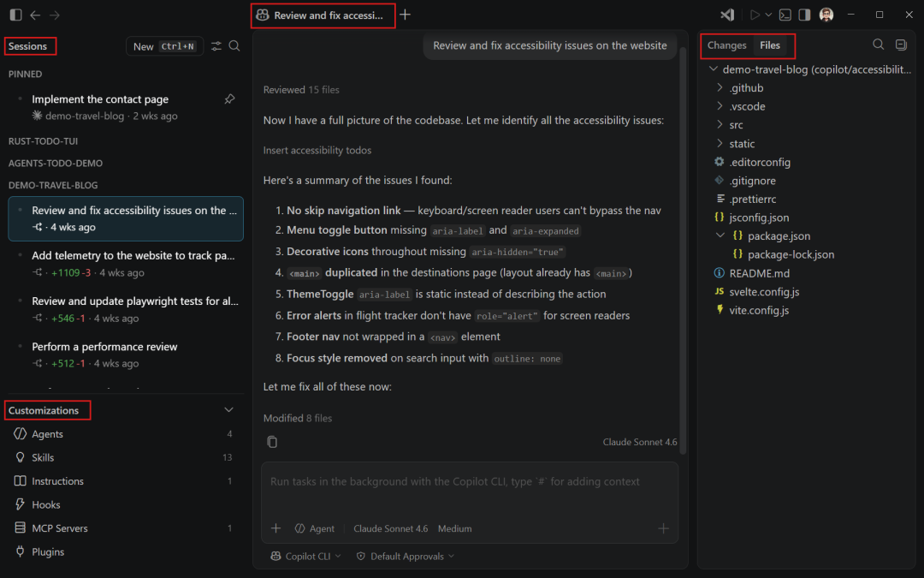Open the terminal panel icon
The width and height of the screenshot is (924, 578).
[785, 15]
